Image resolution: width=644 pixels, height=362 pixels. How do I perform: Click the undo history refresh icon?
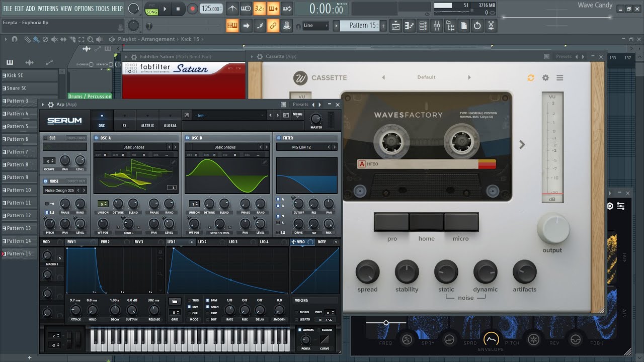click(x=477, y=26)
